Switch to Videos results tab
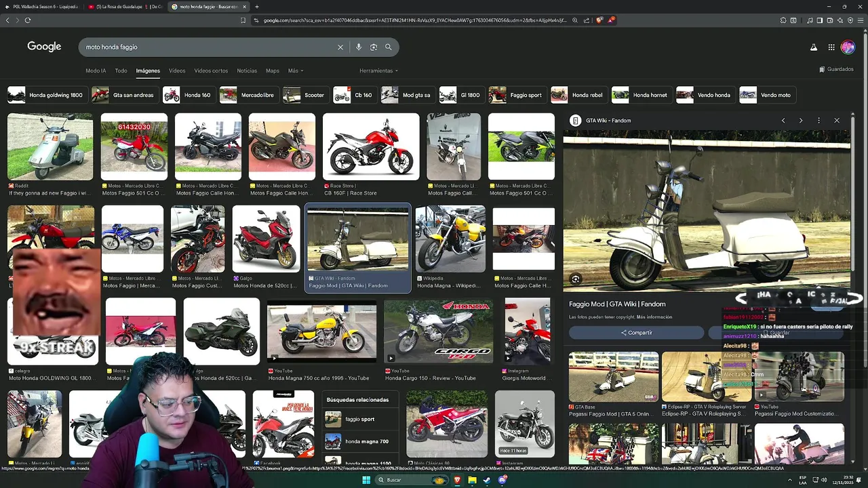This screenshot has height=488, width=868. coord(177,70)
